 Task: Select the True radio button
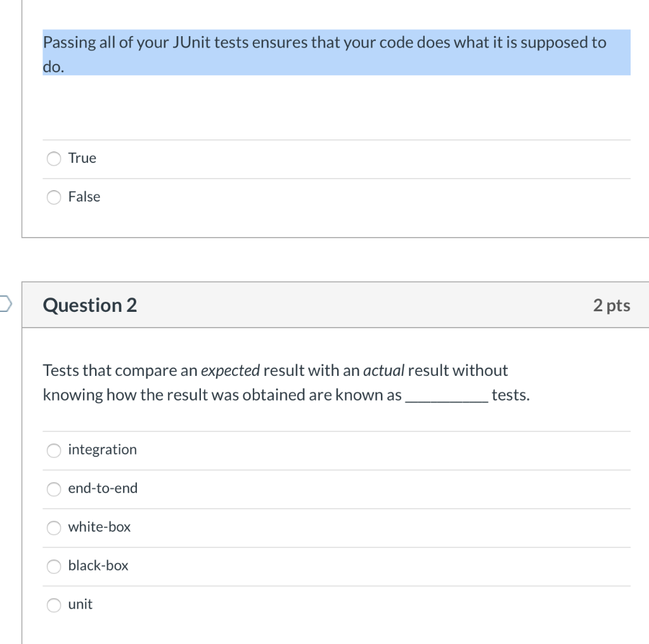tap(54, 158)
